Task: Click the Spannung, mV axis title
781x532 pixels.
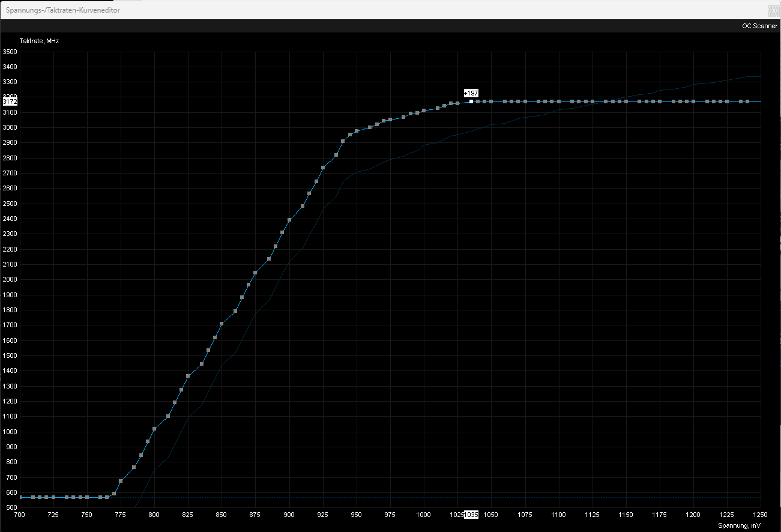Action: (739, 525)
